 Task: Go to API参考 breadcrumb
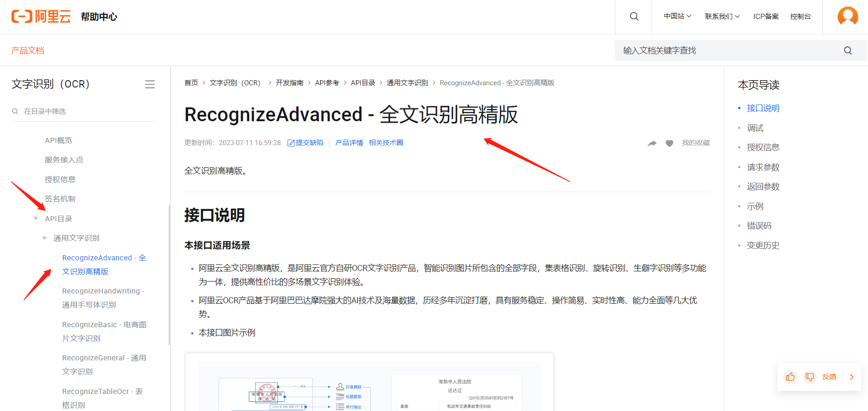pyautogui.click(x=327, y=83)
